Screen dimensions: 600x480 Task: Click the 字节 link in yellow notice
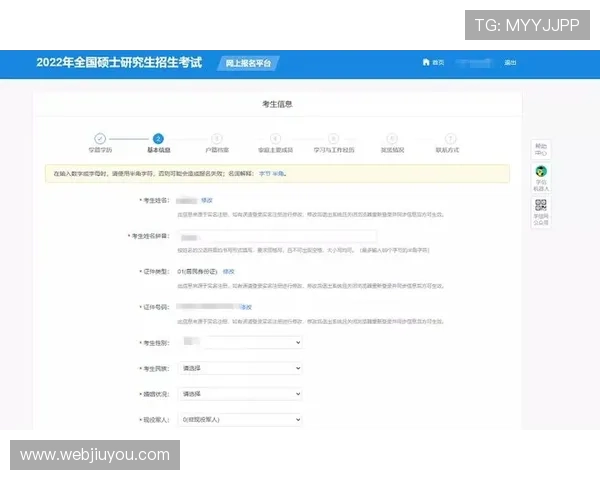[264, 173]
